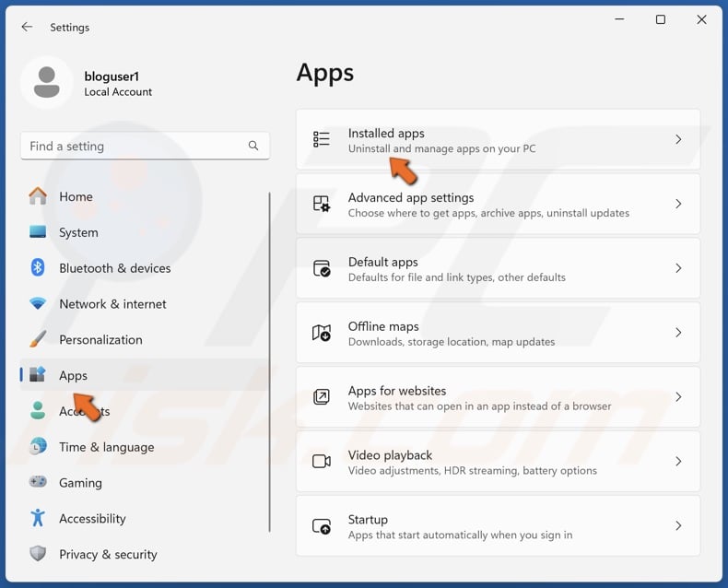
Task: Go to System settings
Action: (144, 232)
